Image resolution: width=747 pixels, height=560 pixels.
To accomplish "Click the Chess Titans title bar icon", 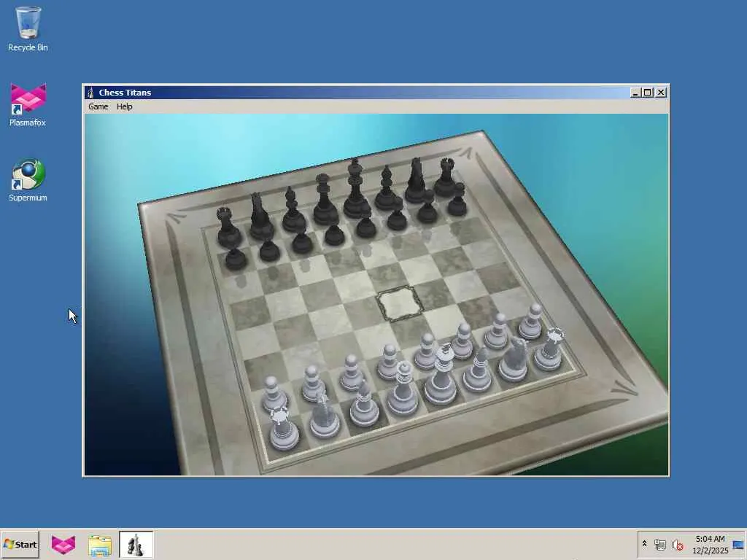I will (x=90, y=93).
